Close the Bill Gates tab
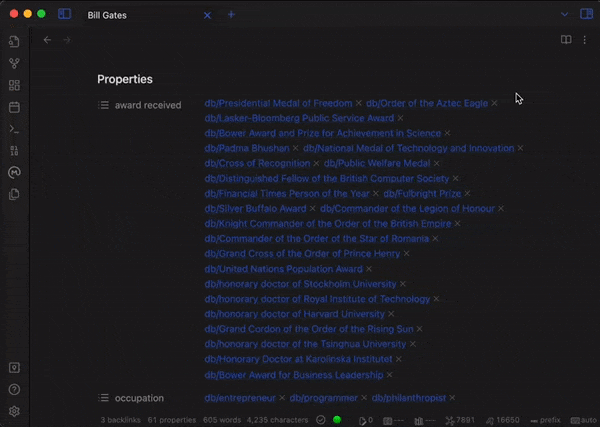The width and height of the screenshot is (600, 427). [207, 15]
